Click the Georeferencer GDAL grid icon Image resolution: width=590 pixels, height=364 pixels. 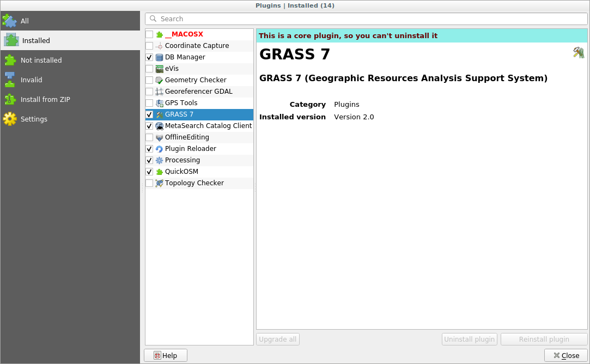tap(158, 91)
